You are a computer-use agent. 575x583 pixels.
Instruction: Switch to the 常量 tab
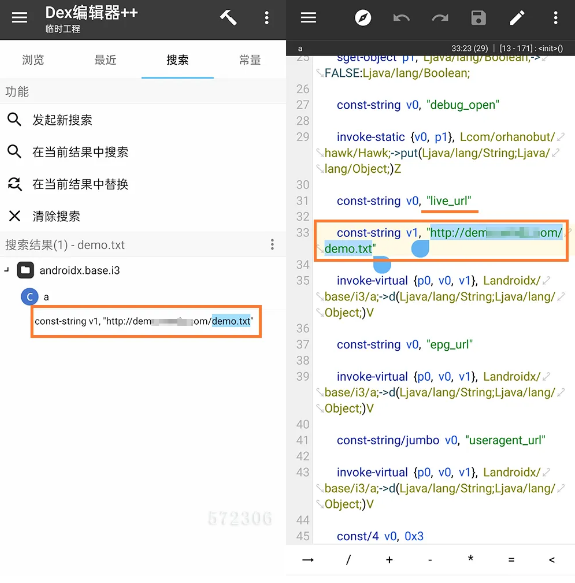(250, 60)
